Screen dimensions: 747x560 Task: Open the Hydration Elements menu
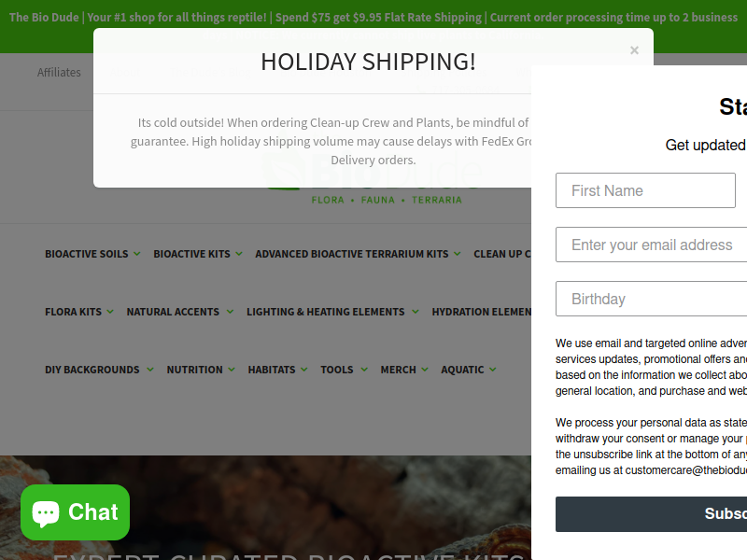click(481, 312)
